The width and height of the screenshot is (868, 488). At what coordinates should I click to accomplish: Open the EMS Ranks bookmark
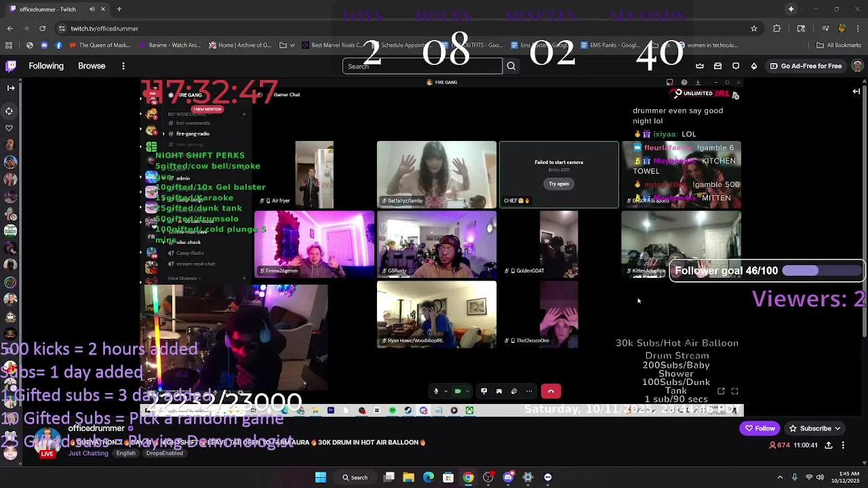pos(611,45)
